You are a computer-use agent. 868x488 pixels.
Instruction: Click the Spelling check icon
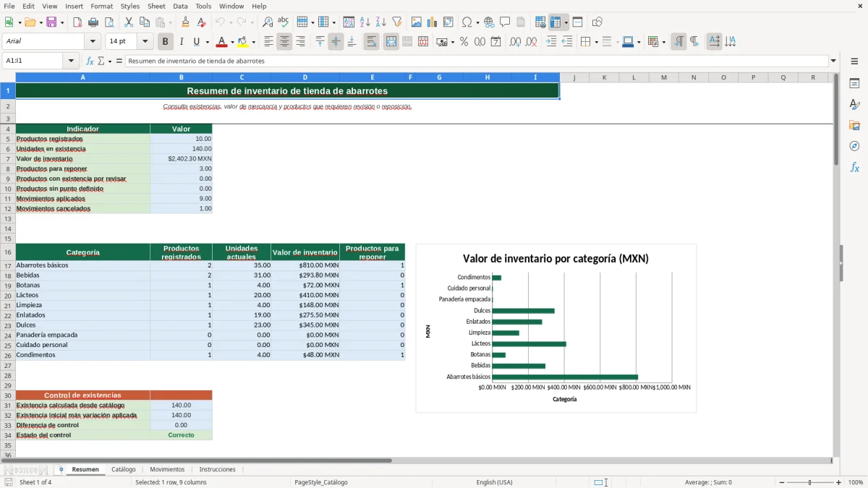click(284, 22)
